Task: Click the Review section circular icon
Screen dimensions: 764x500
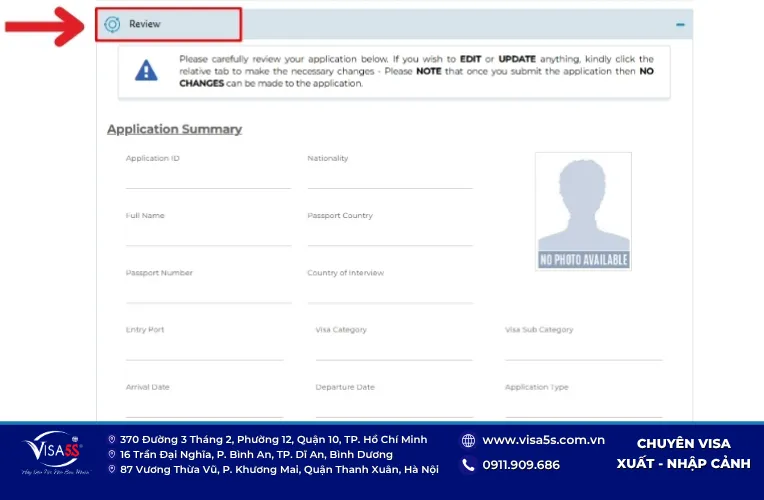Action: (112, 24)
